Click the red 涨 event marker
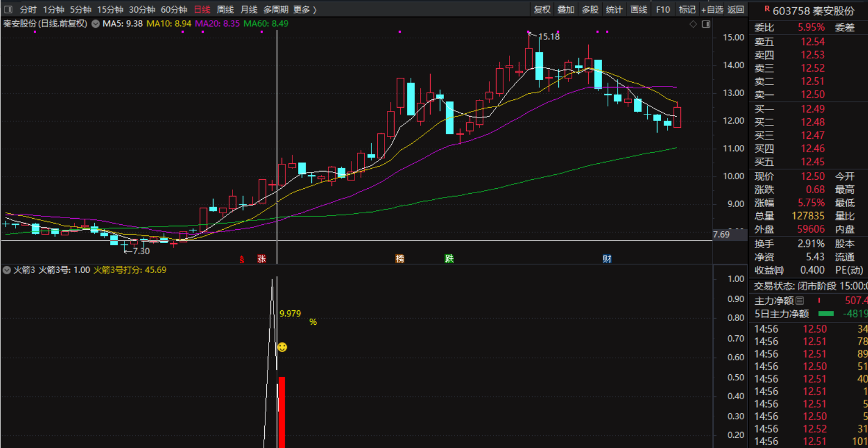This screenshot has height=448, width=868. coord(261,259)
